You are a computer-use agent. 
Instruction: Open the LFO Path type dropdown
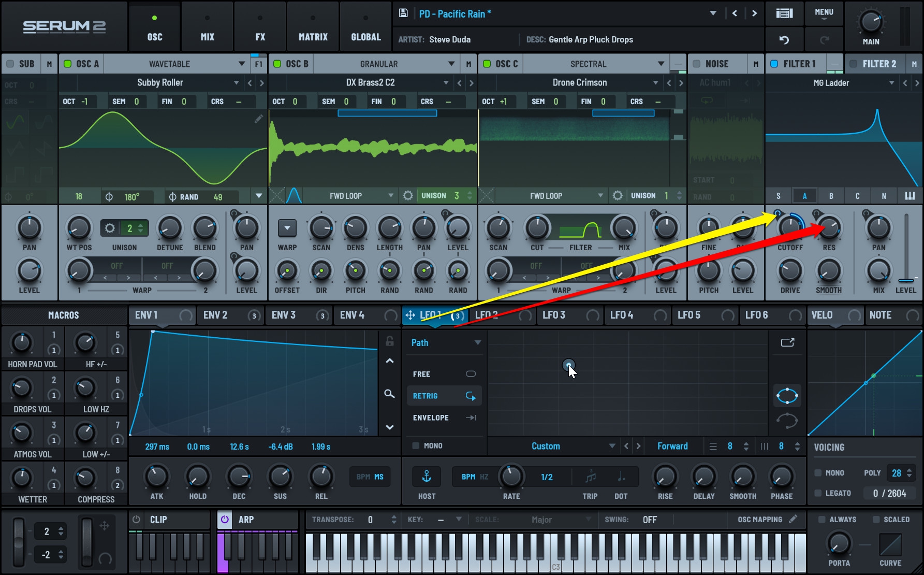click(445, 342)
